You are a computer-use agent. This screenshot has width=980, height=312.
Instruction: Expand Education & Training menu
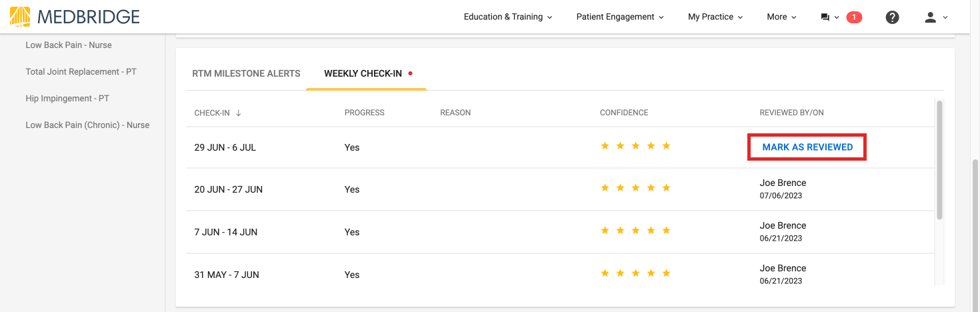coord(508,17)
